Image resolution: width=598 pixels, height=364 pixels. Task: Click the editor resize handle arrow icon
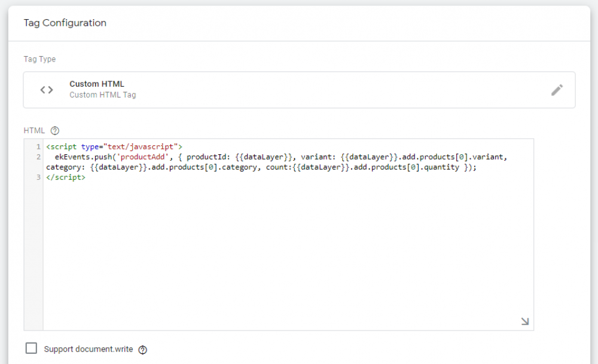click(x=525, y=322)
